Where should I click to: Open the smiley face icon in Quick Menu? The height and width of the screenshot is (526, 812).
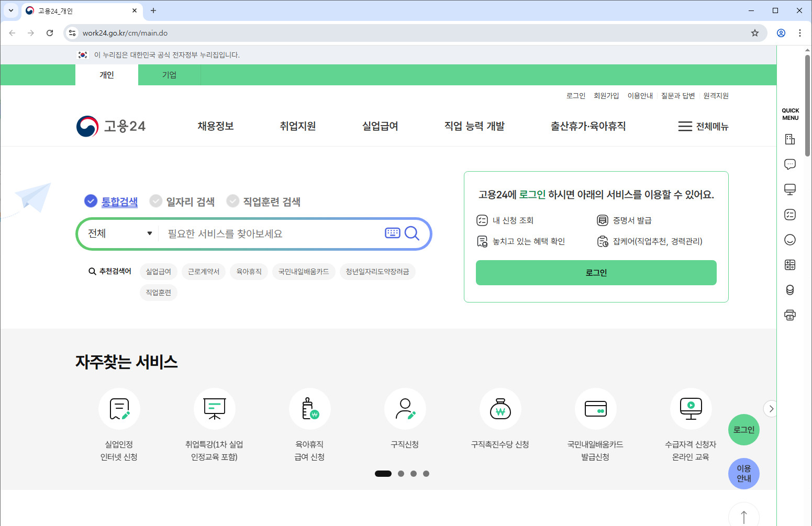click(x=790, y=240)
